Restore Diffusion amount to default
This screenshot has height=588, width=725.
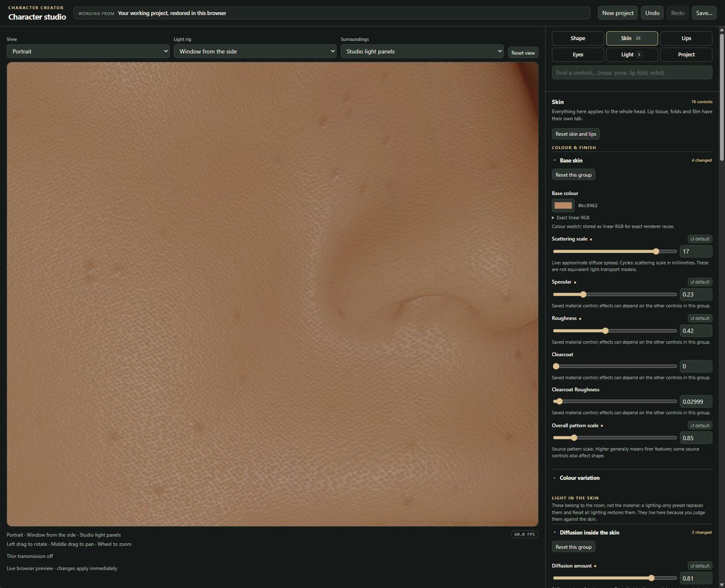[700, 566]
